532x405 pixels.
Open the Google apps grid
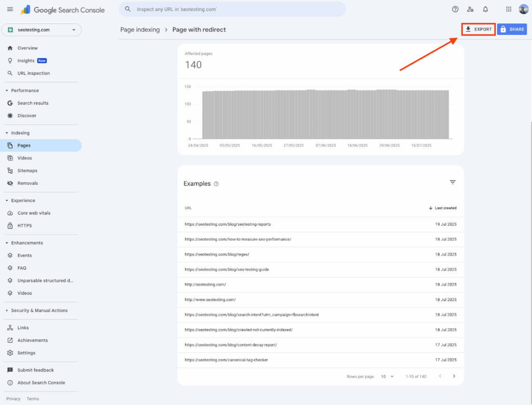click(x=508, y=9)
